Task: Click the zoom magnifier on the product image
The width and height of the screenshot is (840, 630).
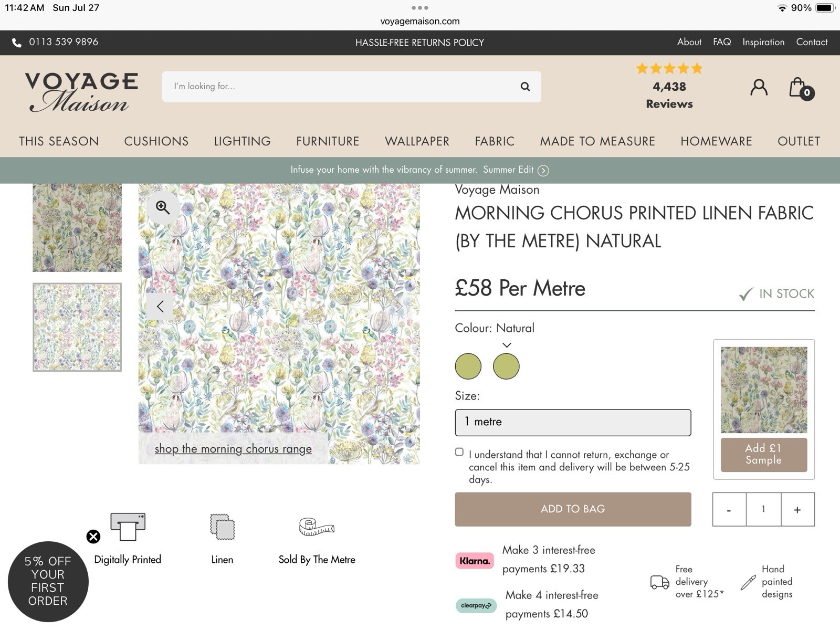Action: 163,207
